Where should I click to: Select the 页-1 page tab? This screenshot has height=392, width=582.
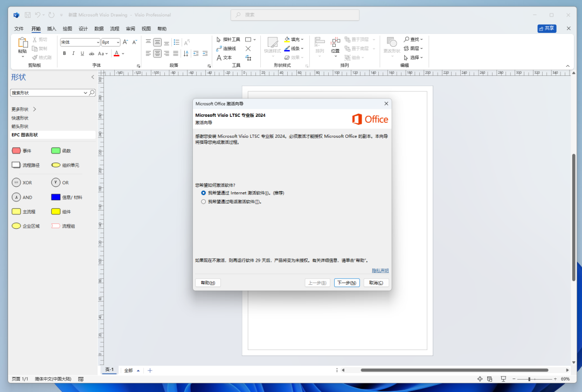coord(109,370)
